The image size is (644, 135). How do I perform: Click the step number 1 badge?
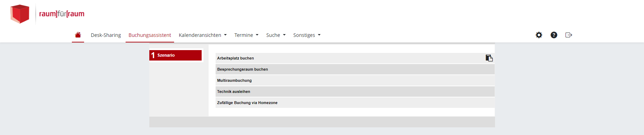pos(153,55)
